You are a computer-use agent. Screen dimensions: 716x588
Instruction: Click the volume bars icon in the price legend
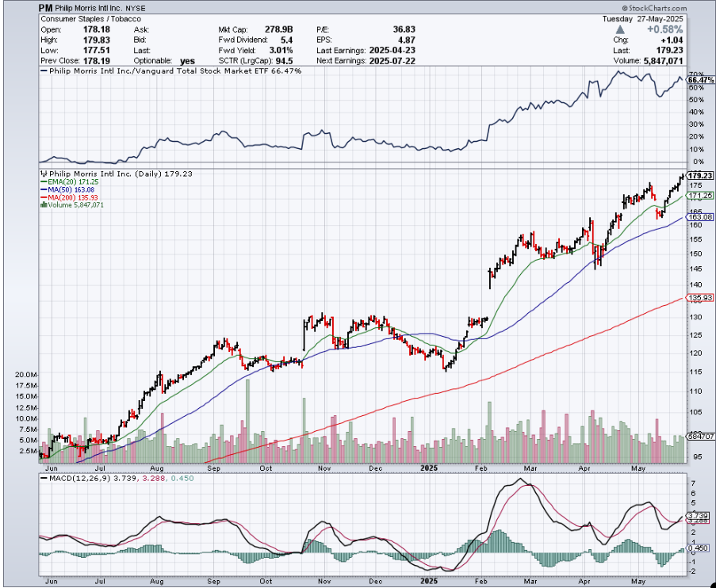coord(44,205)
